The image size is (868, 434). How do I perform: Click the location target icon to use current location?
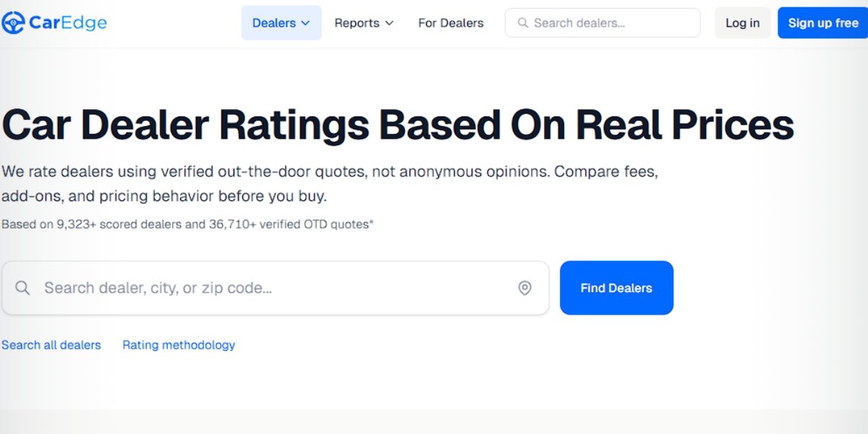pos(525,287)
